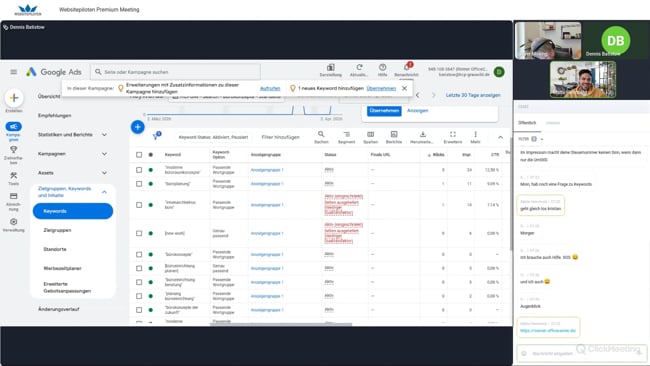
Task: Dismiss the recommendation banner with X
Action: pyautogui.click(x=404, y=88)
